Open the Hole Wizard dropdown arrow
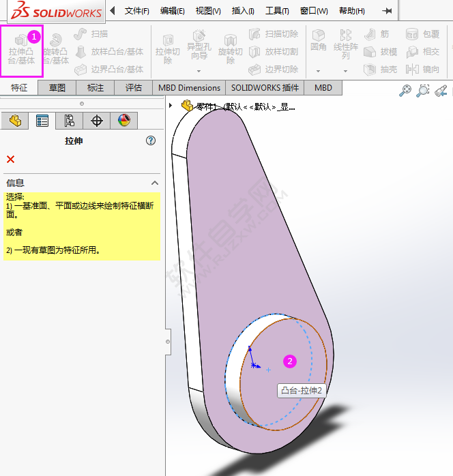 pos(199,71)
